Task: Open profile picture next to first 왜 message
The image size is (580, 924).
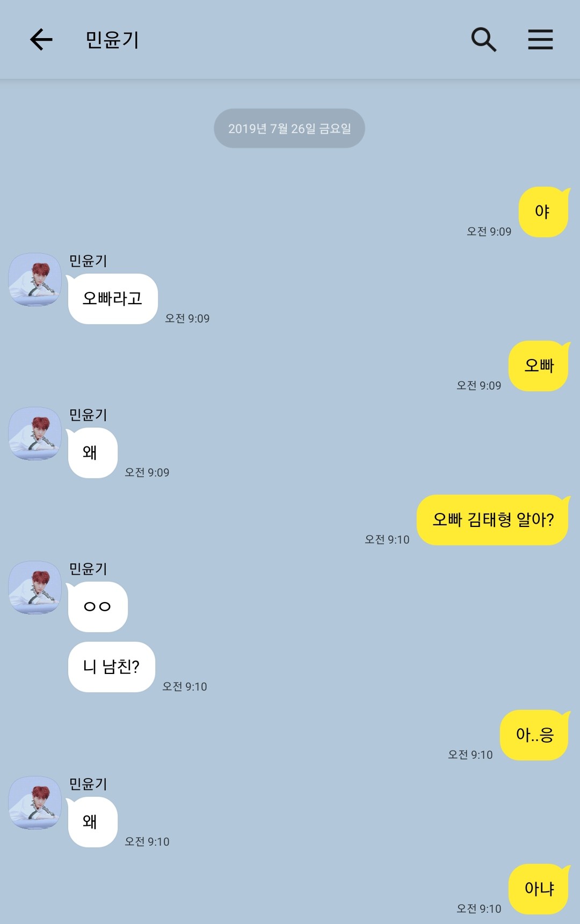Action: point(35,434)
